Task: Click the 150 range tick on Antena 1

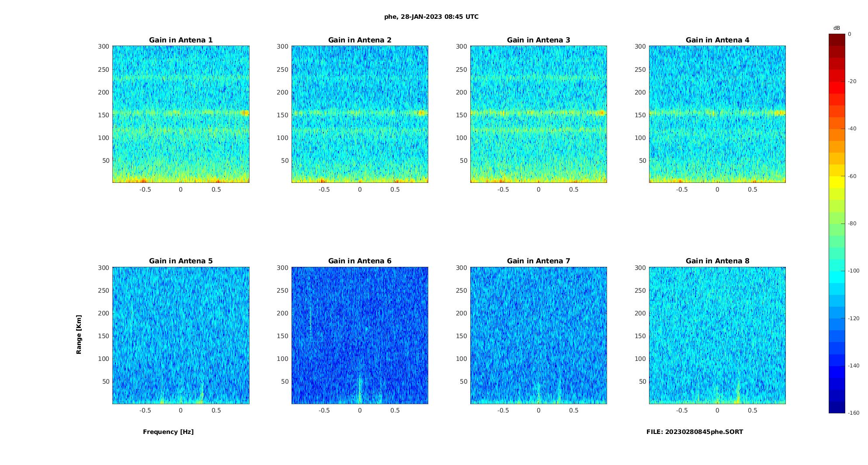Action: coord(104,115)
